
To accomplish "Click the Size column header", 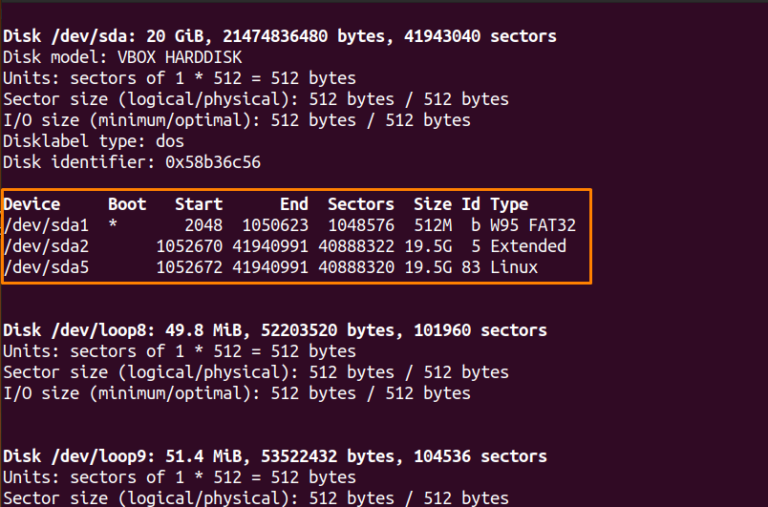I will coord(433,204).
